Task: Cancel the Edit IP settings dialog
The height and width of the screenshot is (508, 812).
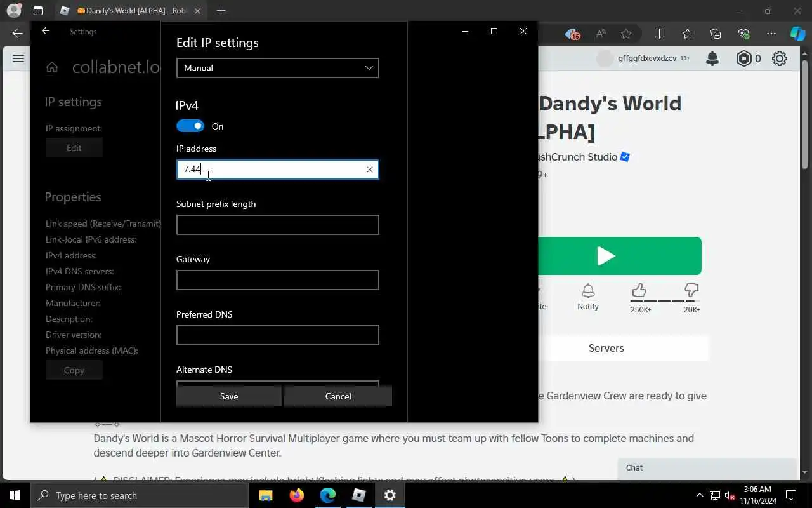Action: click(x=338, y=396)
